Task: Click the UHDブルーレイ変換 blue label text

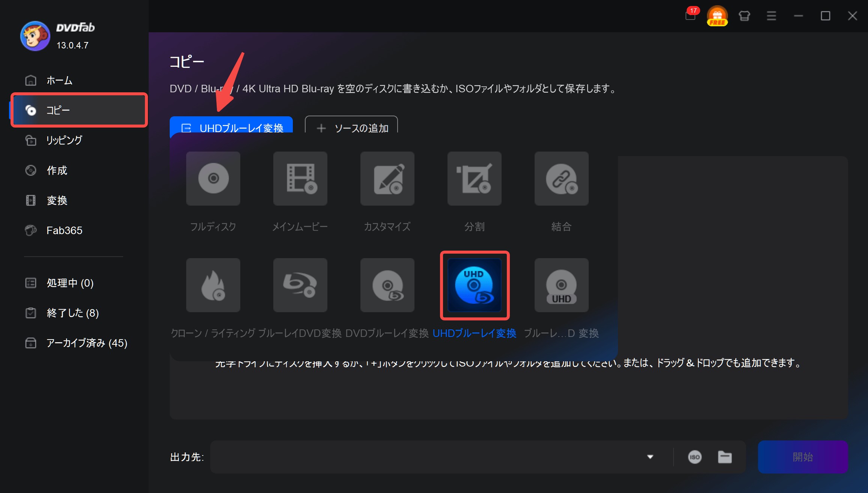Action: click(x=475, y=333)
